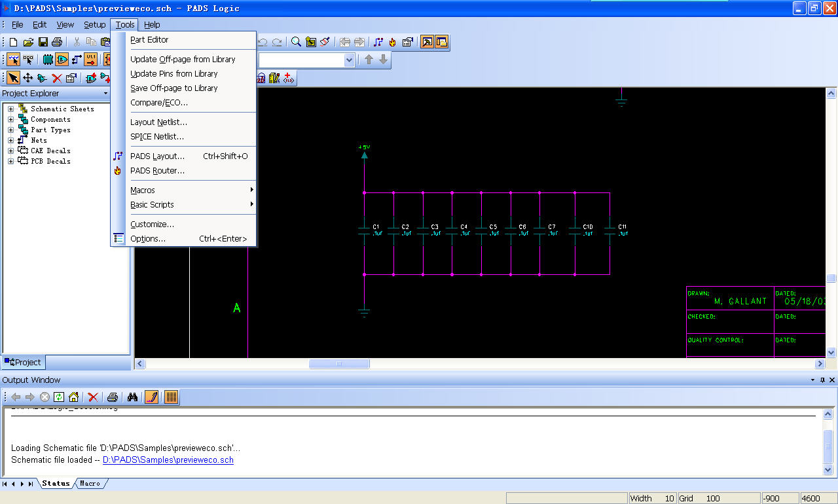The width and height of the screenshot is (838, 504).
Task: Open the Basic Scripts submenu
Action: (184, 204)
